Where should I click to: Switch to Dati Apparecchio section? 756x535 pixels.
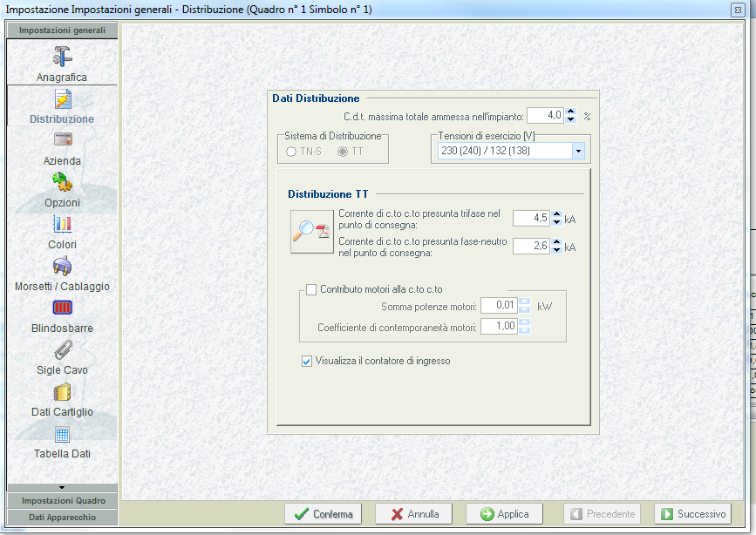(63, 517)
